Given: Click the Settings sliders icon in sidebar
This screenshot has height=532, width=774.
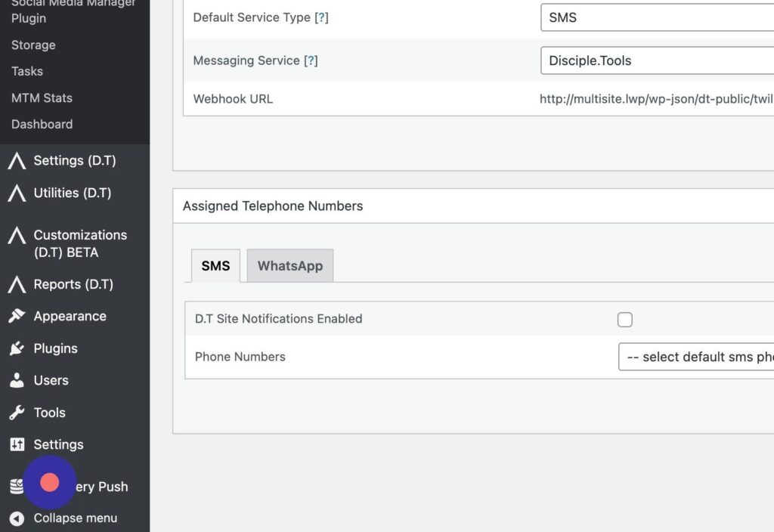Looking at the screenshot, I should point(17,444).
